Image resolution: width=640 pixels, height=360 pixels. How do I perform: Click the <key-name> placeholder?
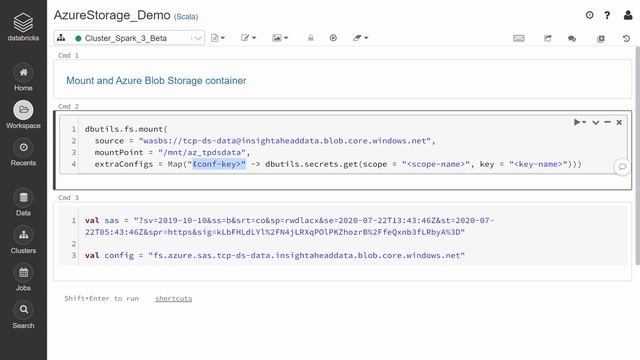pos(538,164)
